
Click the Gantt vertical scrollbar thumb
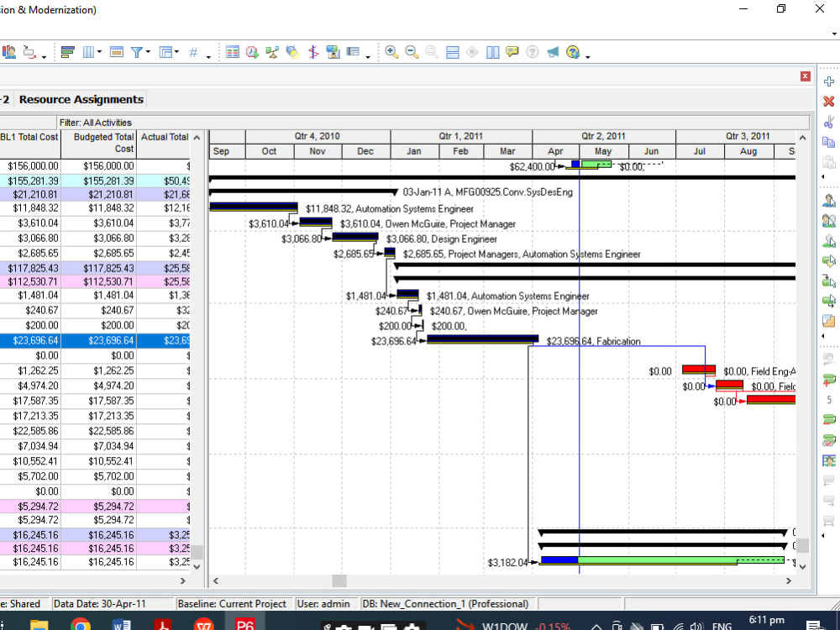coord(802,546)
